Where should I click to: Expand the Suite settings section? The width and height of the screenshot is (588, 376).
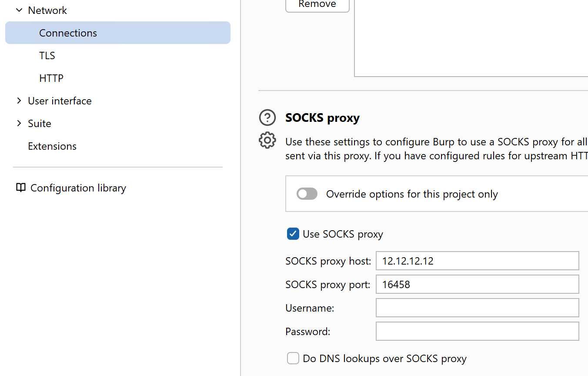coord(19,123)
